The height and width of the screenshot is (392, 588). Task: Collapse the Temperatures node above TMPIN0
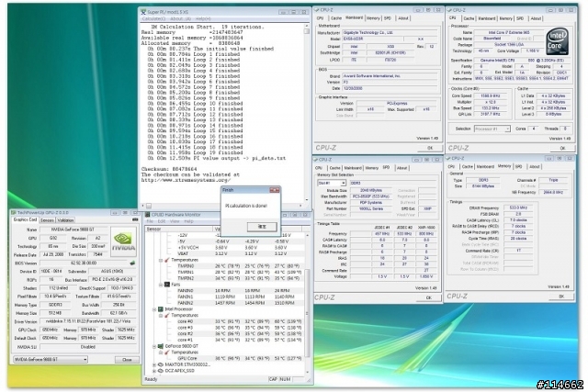coord(161,260)
